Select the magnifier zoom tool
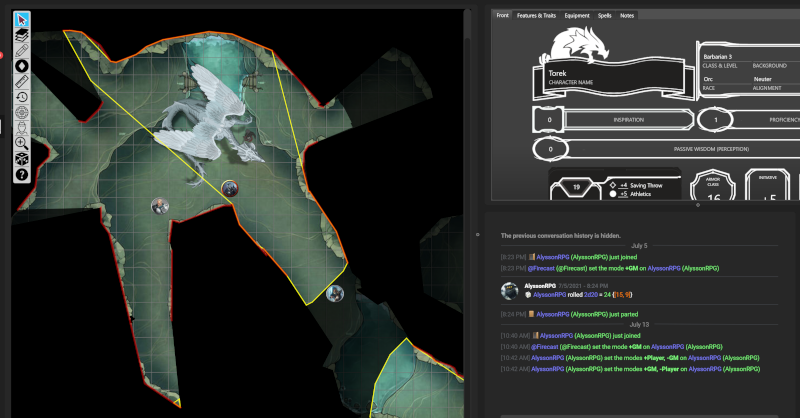Viewport: 800px width, 418px height. (21, 143)
